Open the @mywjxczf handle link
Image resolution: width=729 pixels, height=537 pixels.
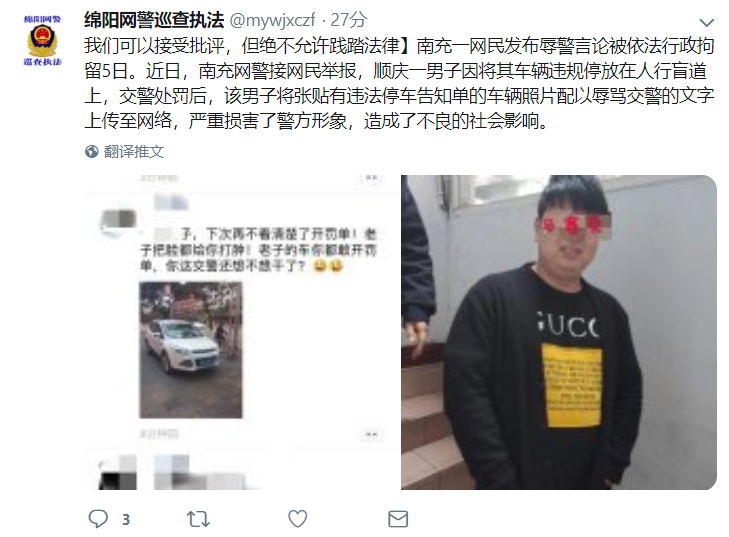click(272, 20)
